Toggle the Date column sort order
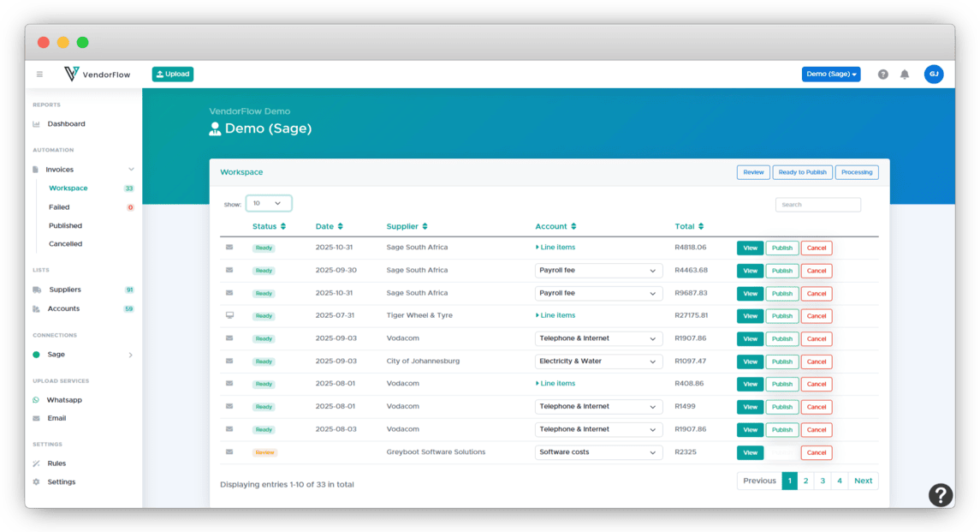The height and width of the screenshot is (532, 980). coord(339,226)
